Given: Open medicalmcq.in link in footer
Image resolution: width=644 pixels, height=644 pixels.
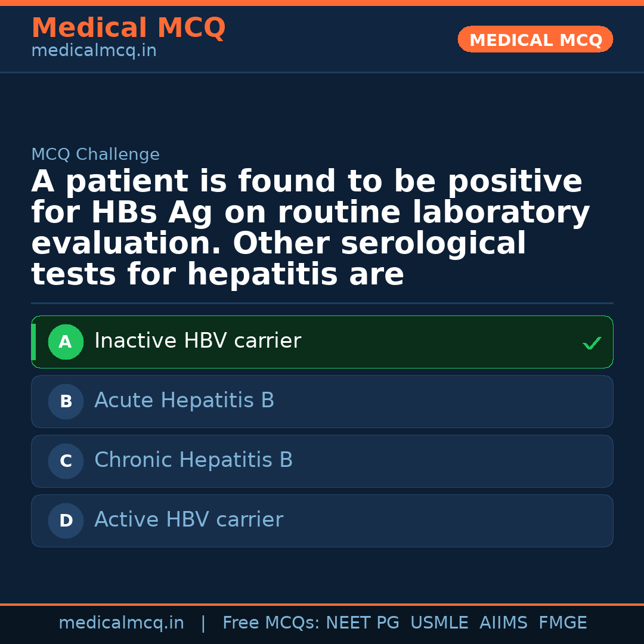Looking at the screenshot, I should click(121, 623).
